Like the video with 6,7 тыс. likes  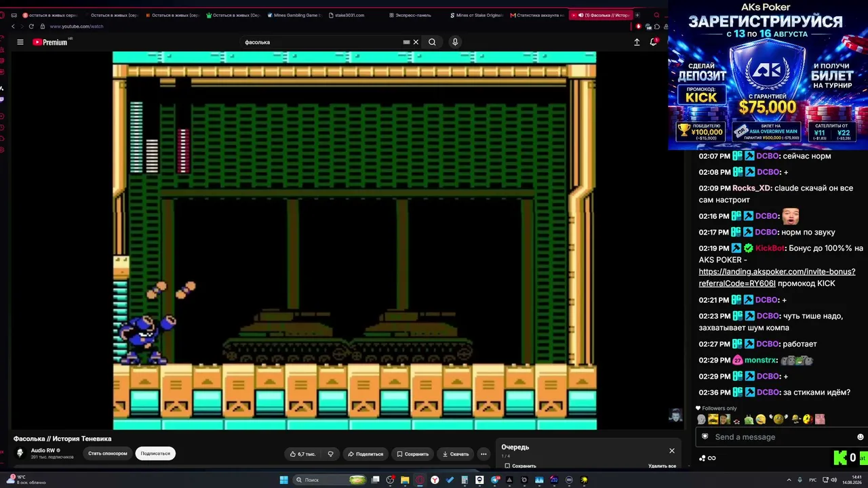pos(302,454)
